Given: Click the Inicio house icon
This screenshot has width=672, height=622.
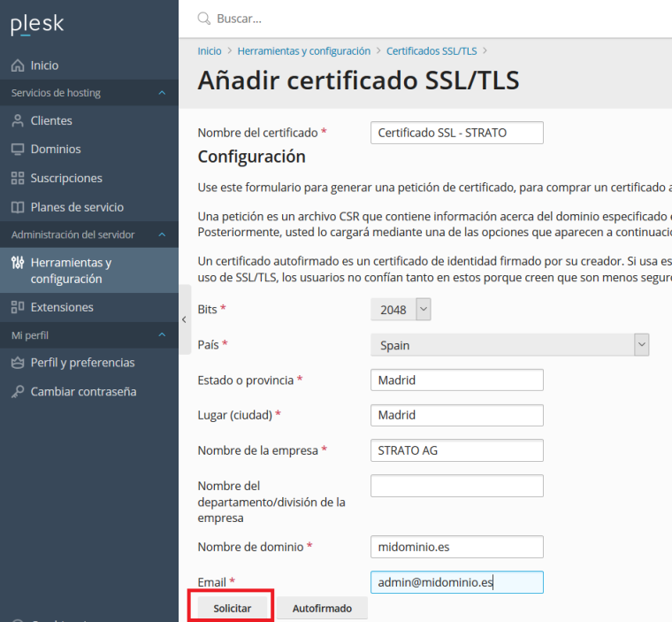Looking at the screenshot, I should tap(18, 65).
